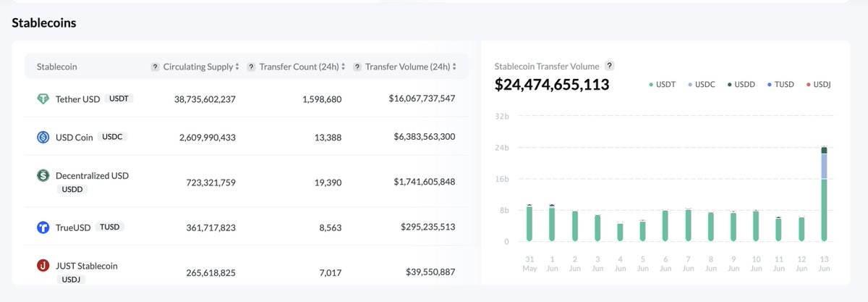
Task: Select the Stablecoin column header
Action: [x=56, y=67]
